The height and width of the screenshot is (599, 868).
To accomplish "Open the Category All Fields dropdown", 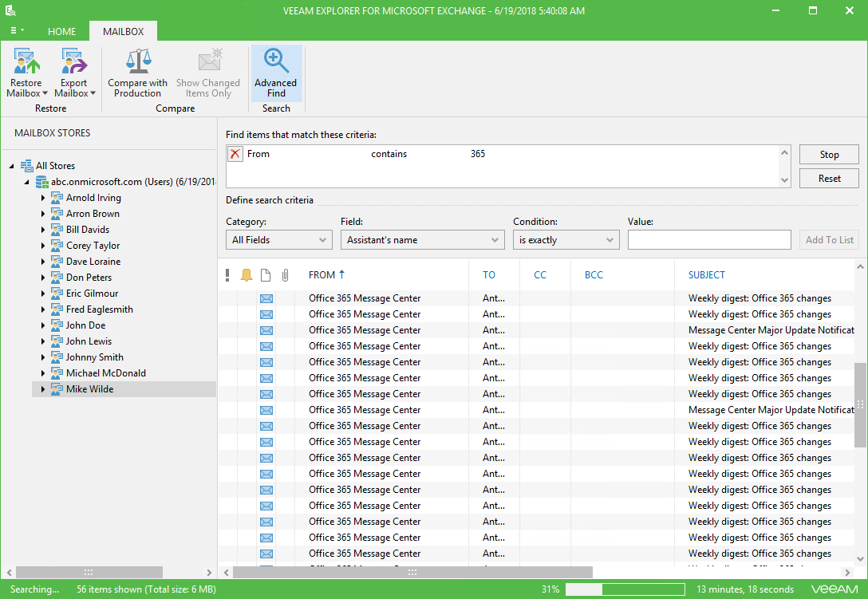I will pos(279,240).
